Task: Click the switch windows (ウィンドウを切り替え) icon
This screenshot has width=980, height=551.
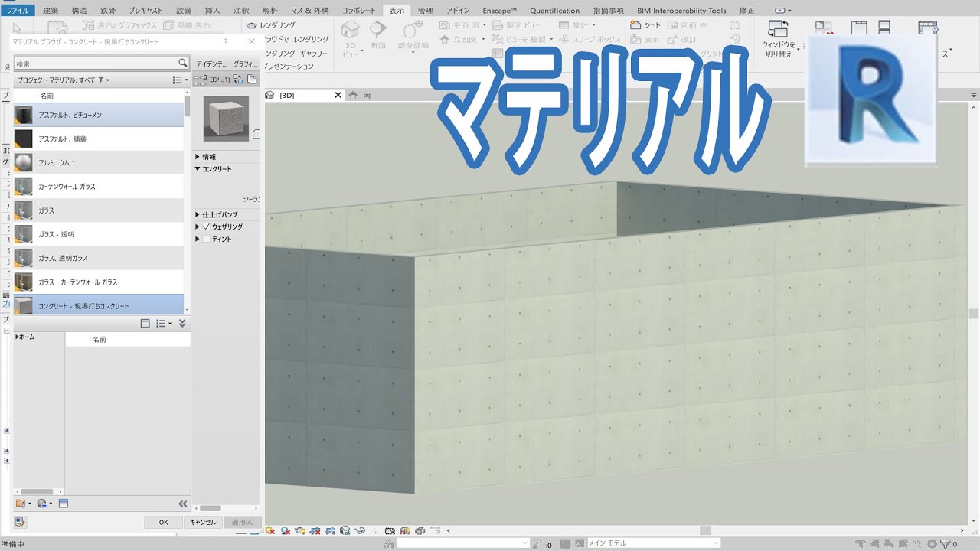Action: tap(777, 31)
